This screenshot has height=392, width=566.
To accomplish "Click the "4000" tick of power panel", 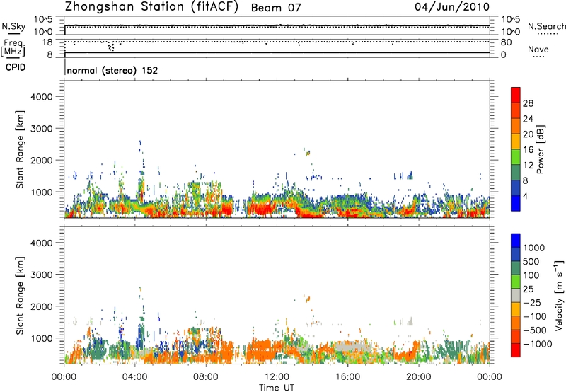I will 42,97.
